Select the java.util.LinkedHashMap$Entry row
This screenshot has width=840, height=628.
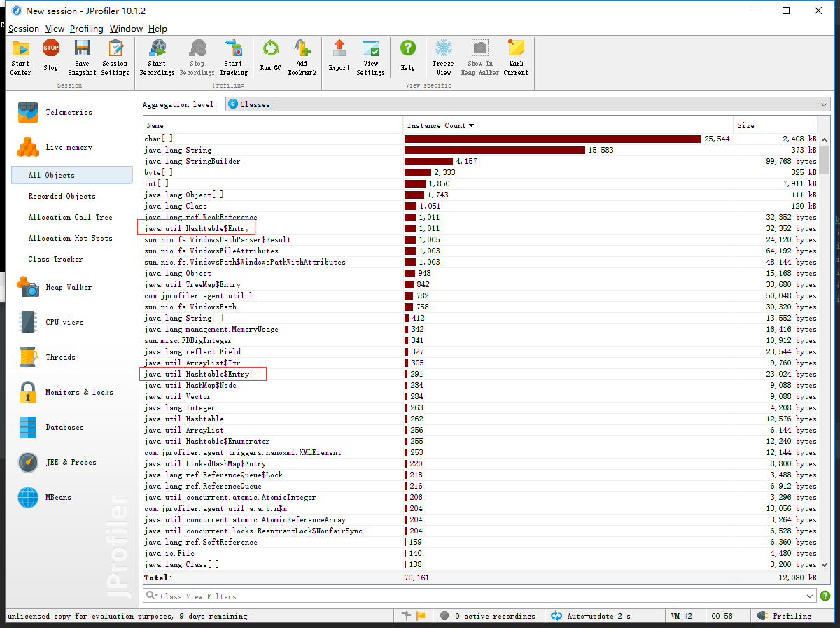click(481, 463)
